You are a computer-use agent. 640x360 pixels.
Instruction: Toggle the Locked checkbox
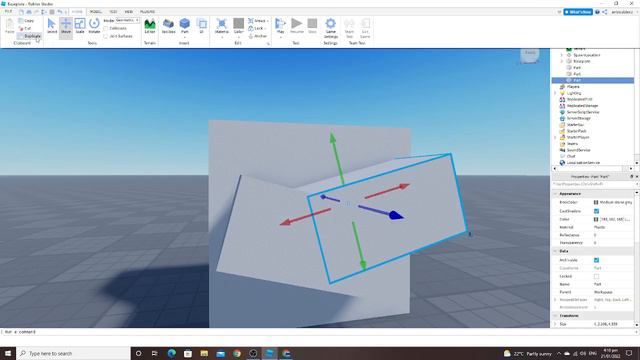(596, 276)
